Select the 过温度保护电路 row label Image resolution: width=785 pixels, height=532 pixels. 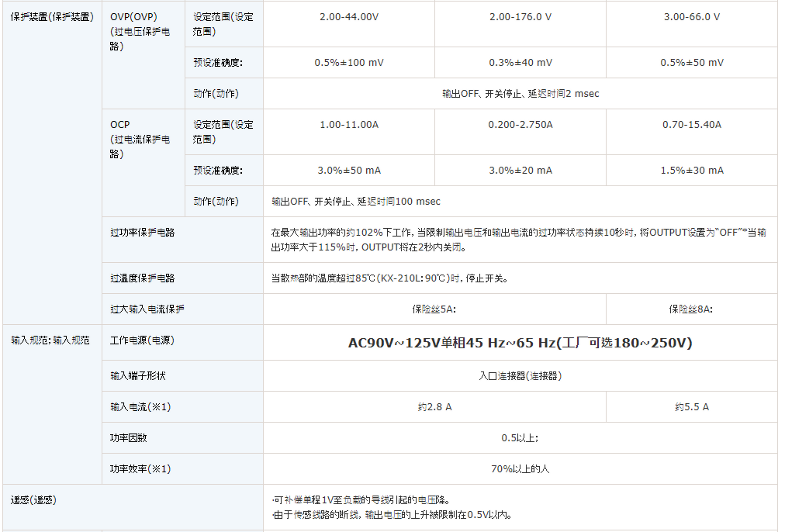tap(143, 278)
